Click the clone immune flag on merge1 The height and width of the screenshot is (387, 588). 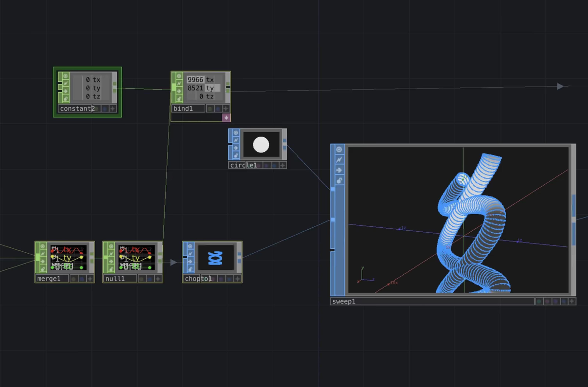pyautogui.click(x=43, y=254)
